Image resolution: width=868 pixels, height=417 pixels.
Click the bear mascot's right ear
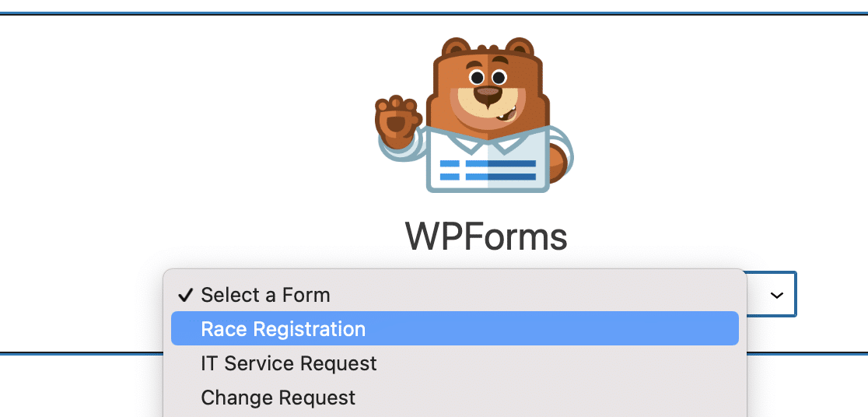520,47
